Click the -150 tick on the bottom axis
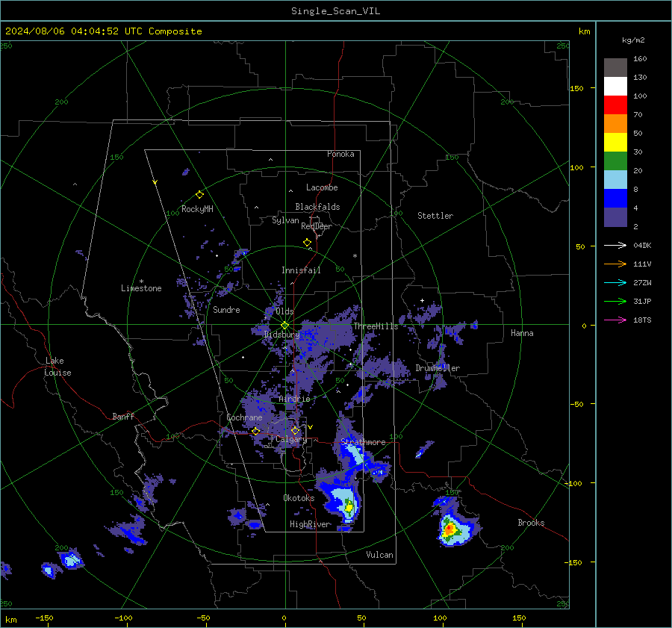The height and width of the screenshot is (628, 672). coord(45,618)
